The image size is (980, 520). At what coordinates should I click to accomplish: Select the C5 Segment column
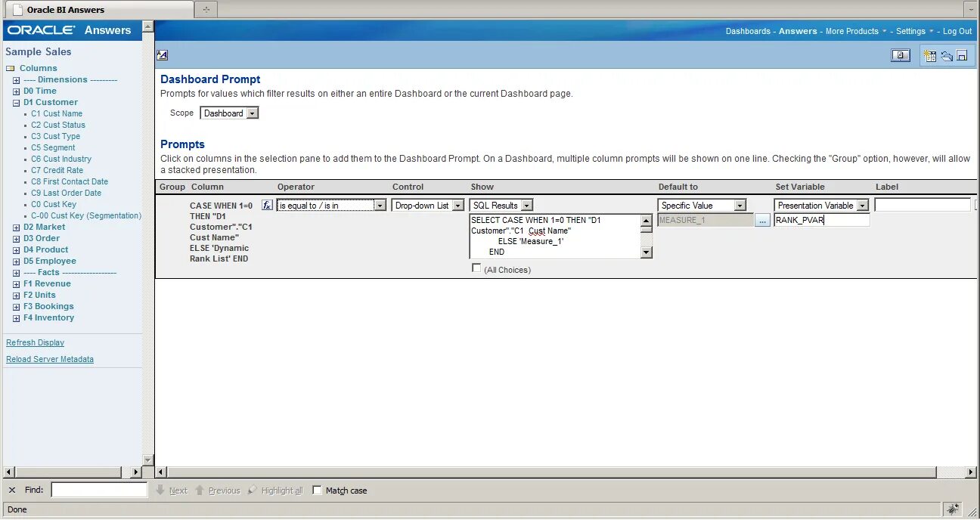coord(53,147)
